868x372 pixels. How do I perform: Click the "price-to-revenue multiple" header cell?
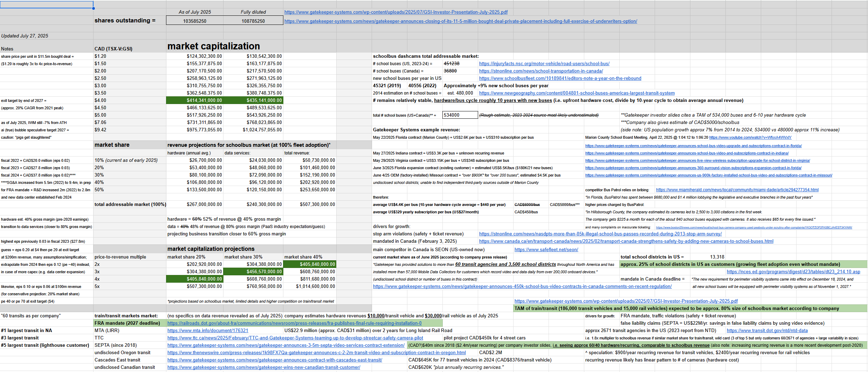[x=130, y=257]
